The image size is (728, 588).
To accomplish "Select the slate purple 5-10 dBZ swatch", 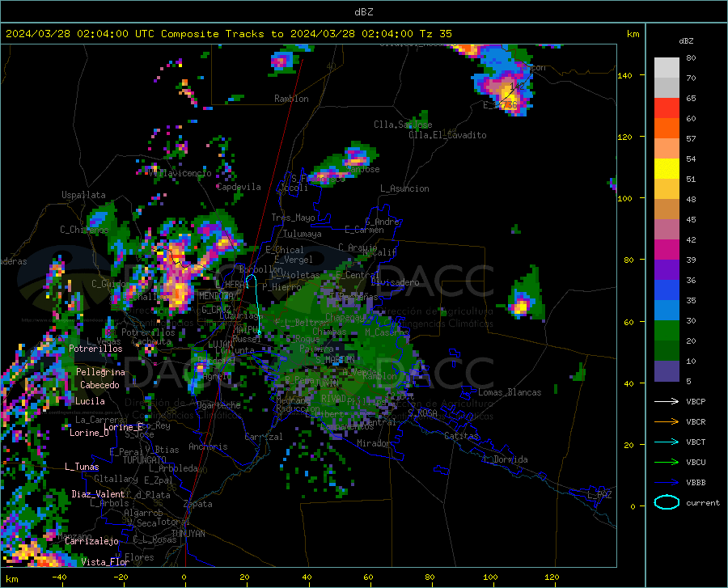I will coord(667,371).
